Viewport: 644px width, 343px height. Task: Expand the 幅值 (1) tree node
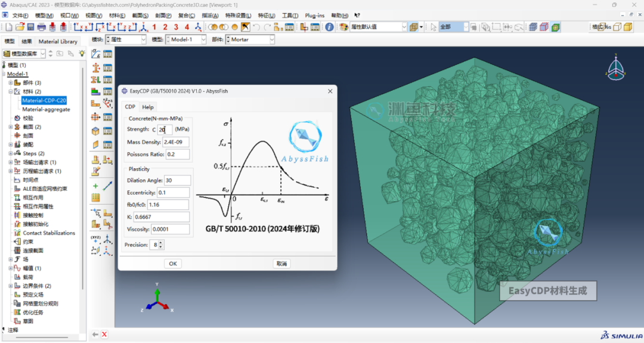click(x=11, y=268)
